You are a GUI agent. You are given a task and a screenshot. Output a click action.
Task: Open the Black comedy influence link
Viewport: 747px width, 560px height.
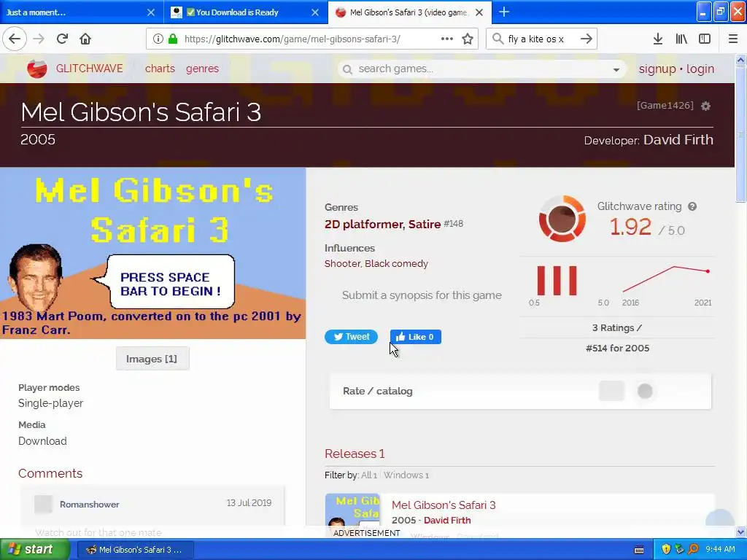coord(396,264)
